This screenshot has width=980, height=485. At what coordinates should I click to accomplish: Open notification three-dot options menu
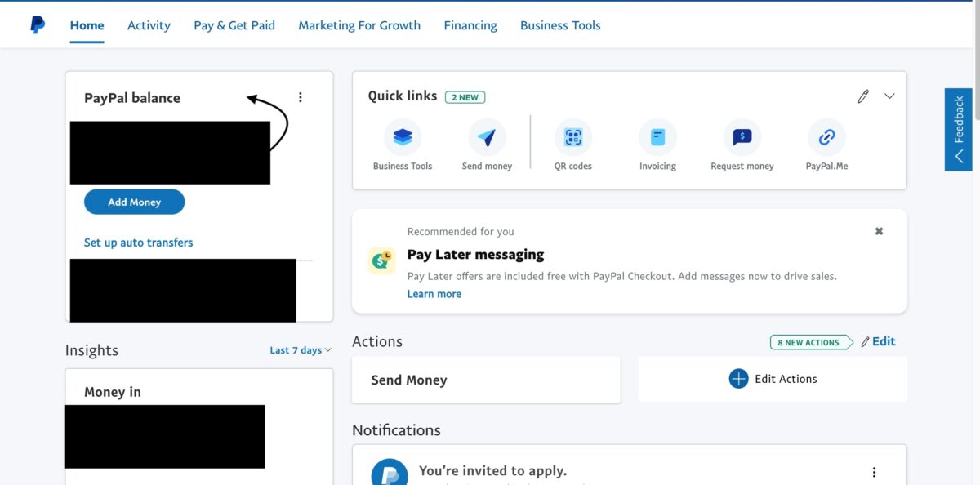[x=874, y=472]
